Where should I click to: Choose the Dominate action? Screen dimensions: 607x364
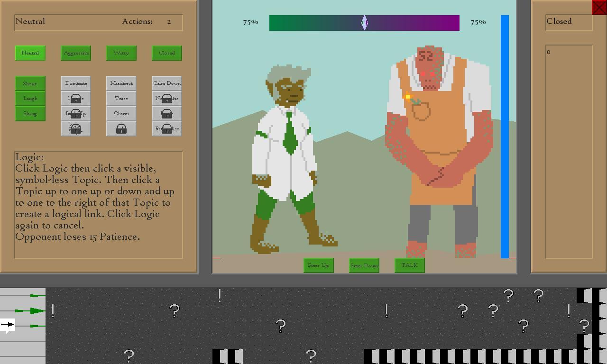[76, 83]
